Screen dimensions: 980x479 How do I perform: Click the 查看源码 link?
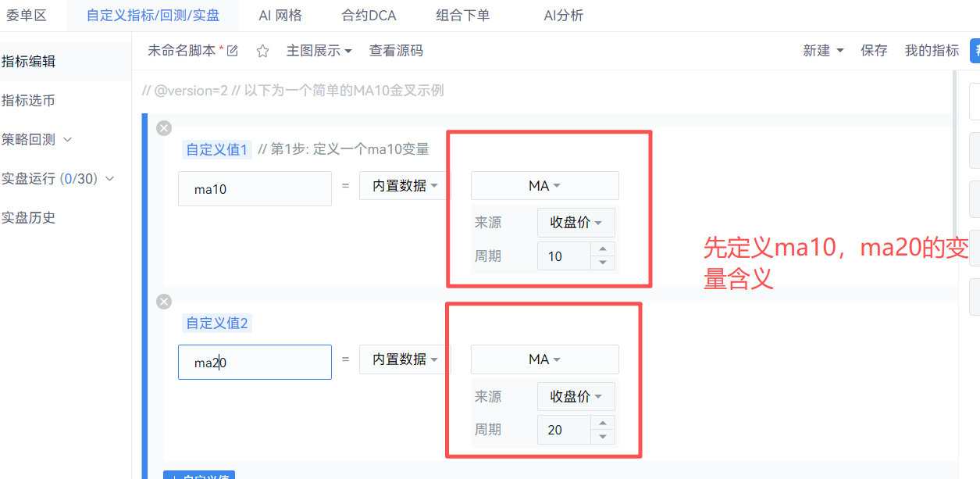coord(396,51)
